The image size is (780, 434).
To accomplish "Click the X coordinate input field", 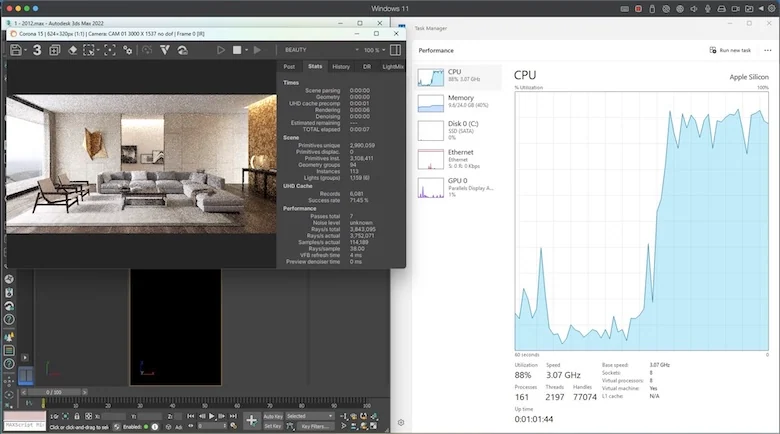I will pos(114,416).
